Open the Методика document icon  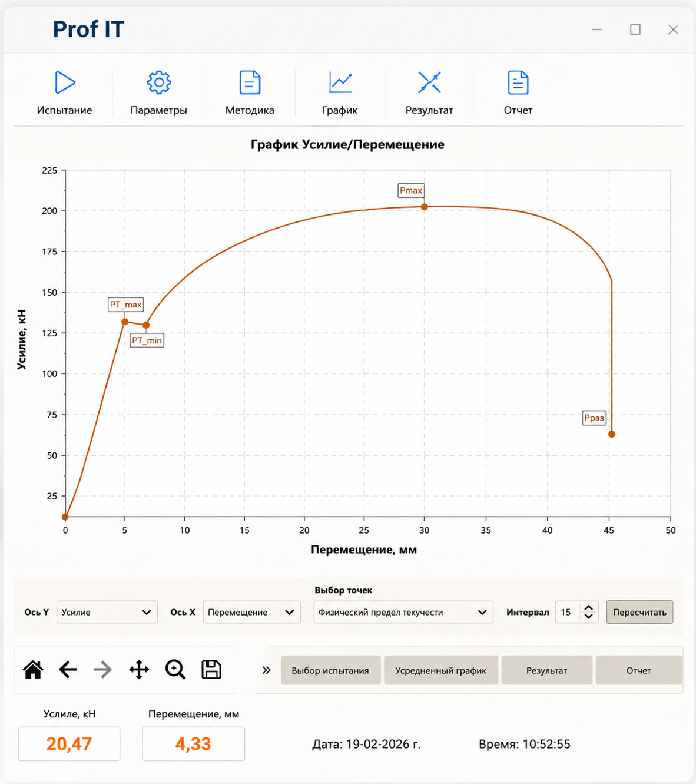(250, 82)
